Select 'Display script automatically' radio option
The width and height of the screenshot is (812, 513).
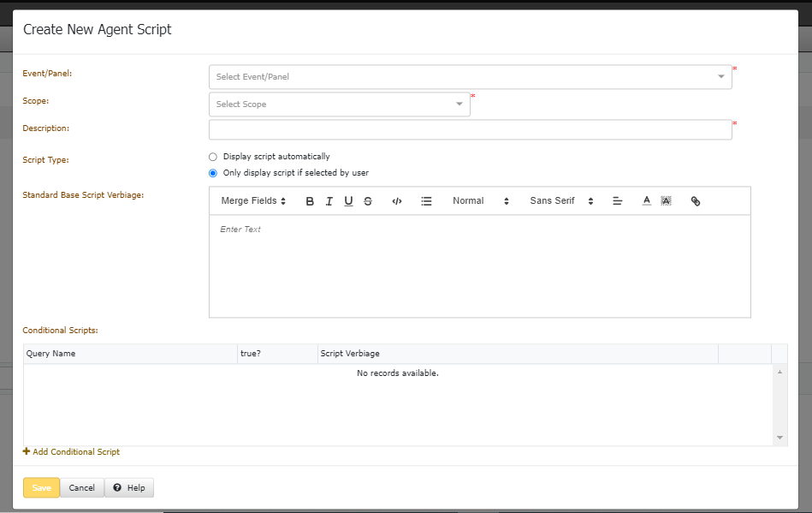[213, 157]
